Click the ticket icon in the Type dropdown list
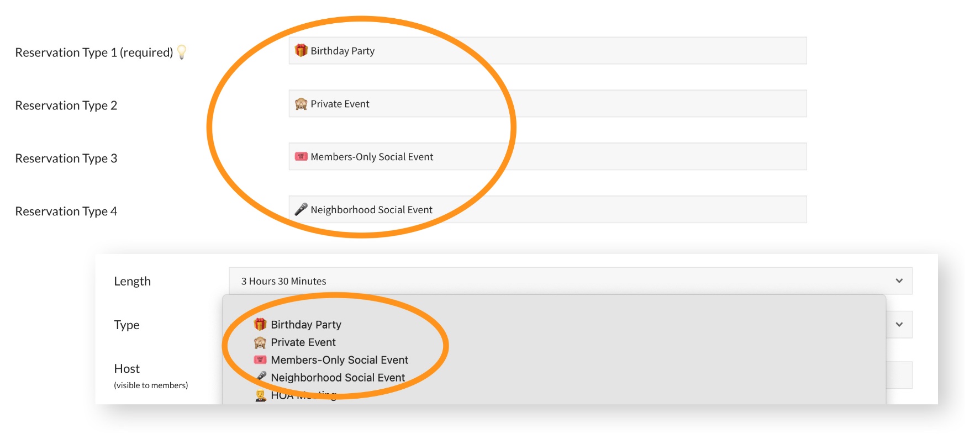 [x=260, y=360]
